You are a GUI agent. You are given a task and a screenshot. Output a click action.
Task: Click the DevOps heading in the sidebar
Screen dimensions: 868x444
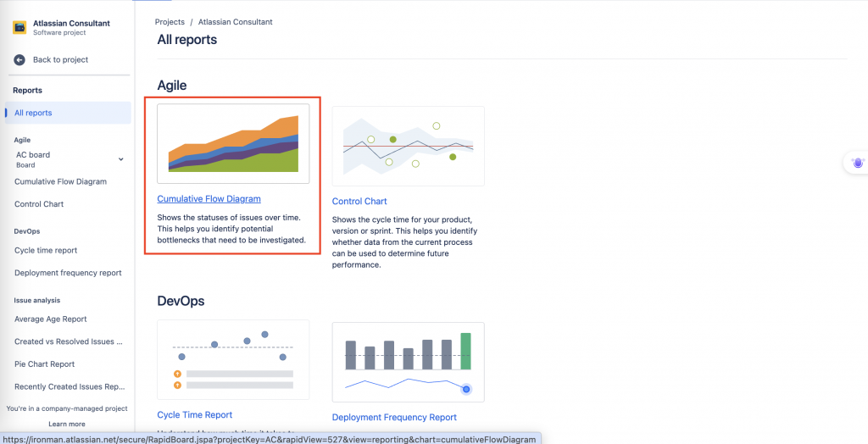pyautogui.click(x=27, y=230)
